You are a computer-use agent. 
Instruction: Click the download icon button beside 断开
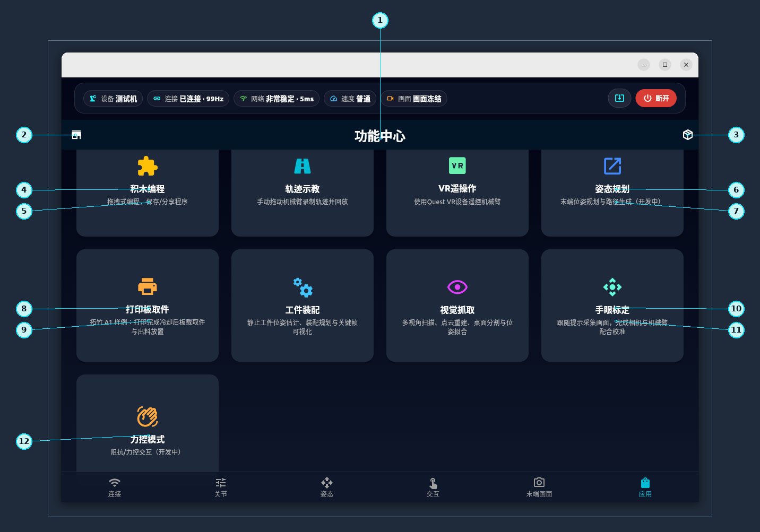click(x=619, y=98)
